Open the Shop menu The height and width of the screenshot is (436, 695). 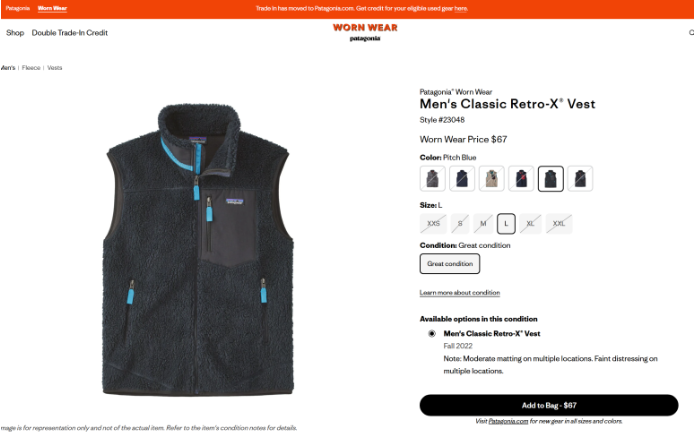point(15,33)
